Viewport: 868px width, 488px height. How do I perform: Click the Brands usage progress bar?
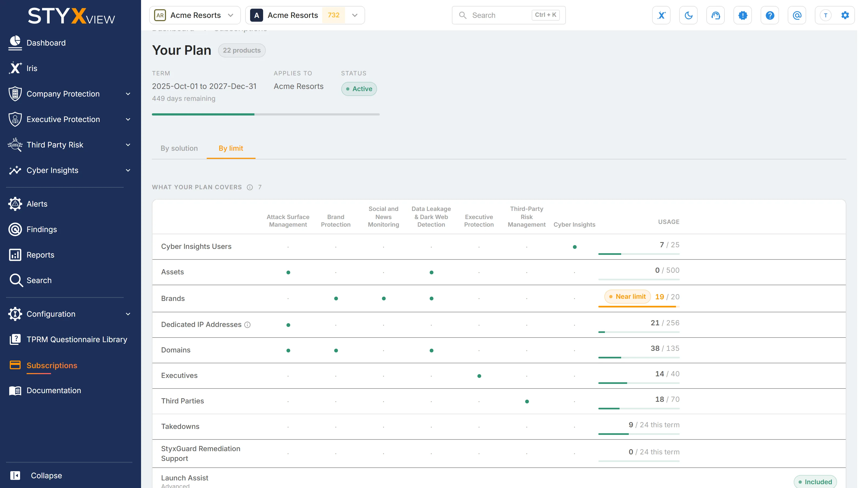639,306
